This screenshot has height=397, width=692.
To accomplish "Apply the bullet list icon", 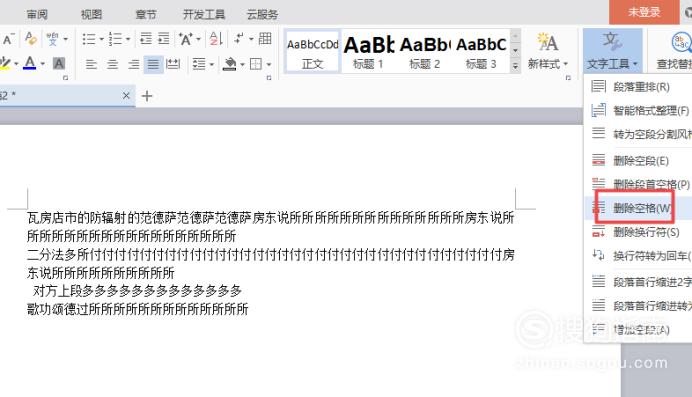I will tap(89, 39).
